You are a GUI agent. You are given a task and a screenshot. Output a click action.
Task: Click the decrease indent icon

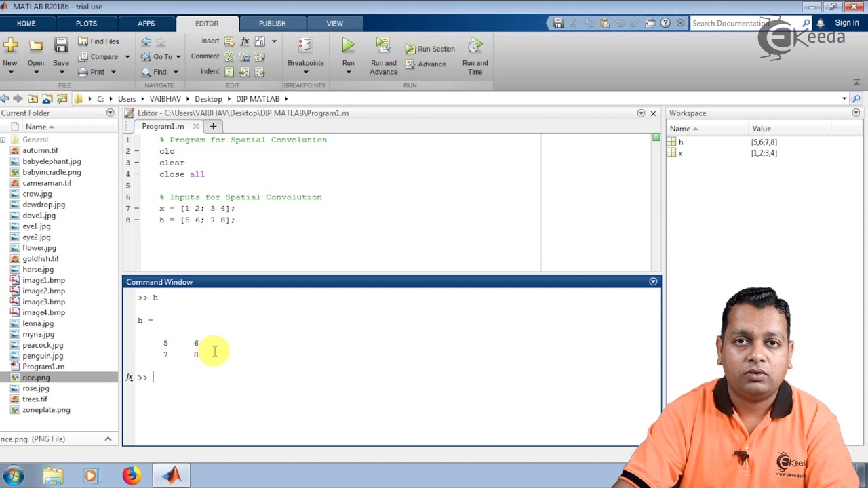tap(260, 72)
